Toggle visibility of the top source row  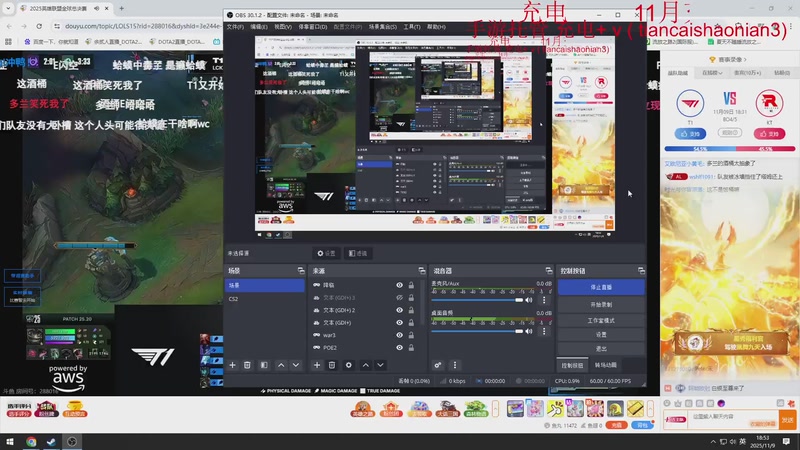pos(399,285)
